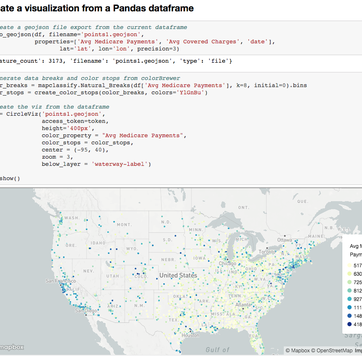Click the legend swatch beside 725
The width and height of the screenshot is (362, 362).
coord(349,282)
